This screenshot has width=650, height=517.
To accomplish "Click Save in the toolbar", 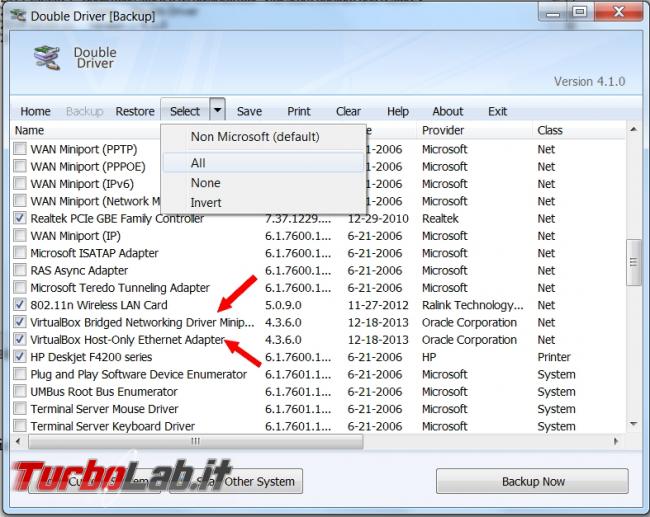I will [x=249, y=111].
